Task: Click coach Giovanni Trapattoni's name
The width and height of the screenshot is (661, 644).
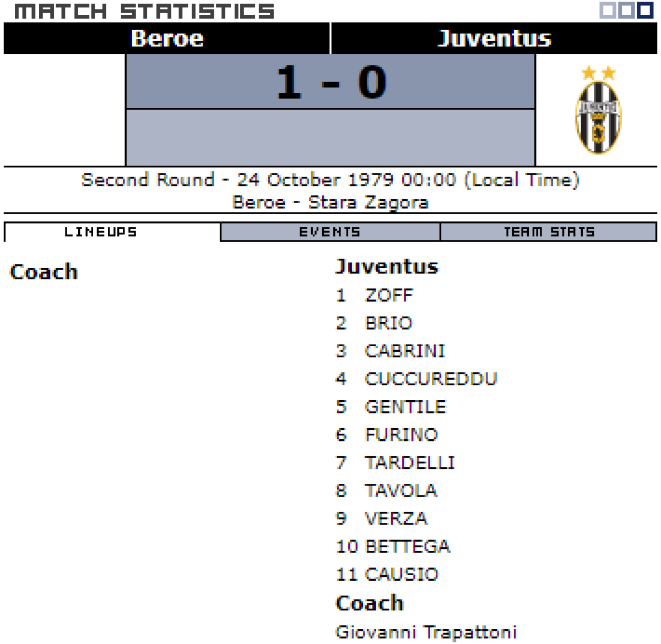Action: click(x=426, y=632)
